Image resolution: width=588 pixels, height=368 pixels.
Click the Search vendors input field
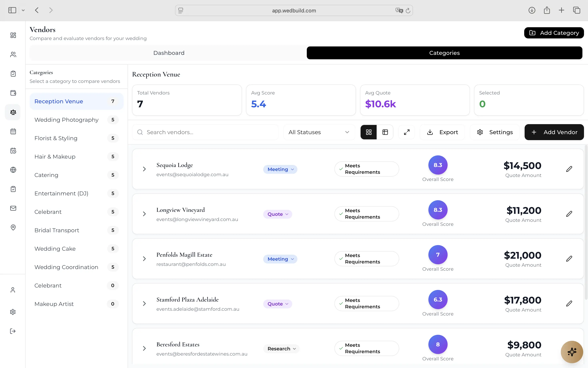point(205,132)
